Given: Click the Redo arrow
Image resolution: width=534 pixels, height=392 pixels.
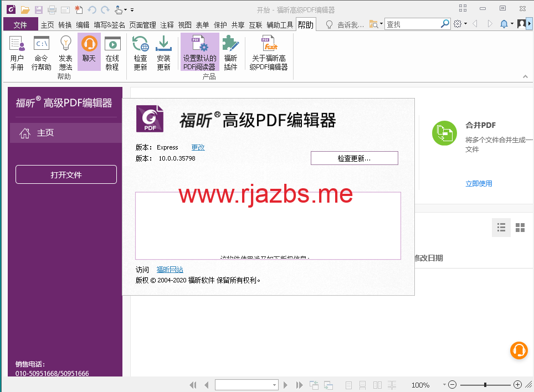Looking at the screenshot, I should tap(105, 10).
